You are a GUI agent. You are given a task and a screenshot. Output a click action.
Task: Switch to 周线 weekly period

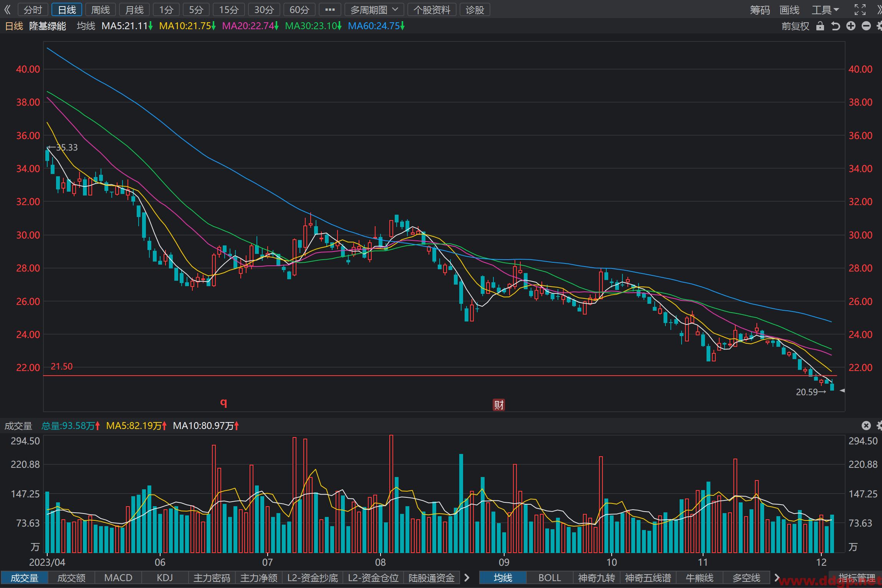[x=101, y=10]
